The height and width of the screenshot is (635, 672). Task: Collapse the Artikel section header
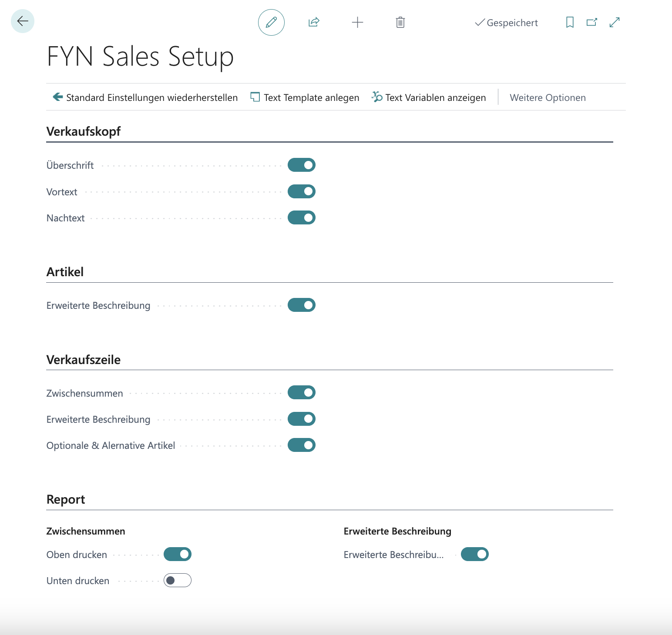pyautogui.click(x=65, y=272)
